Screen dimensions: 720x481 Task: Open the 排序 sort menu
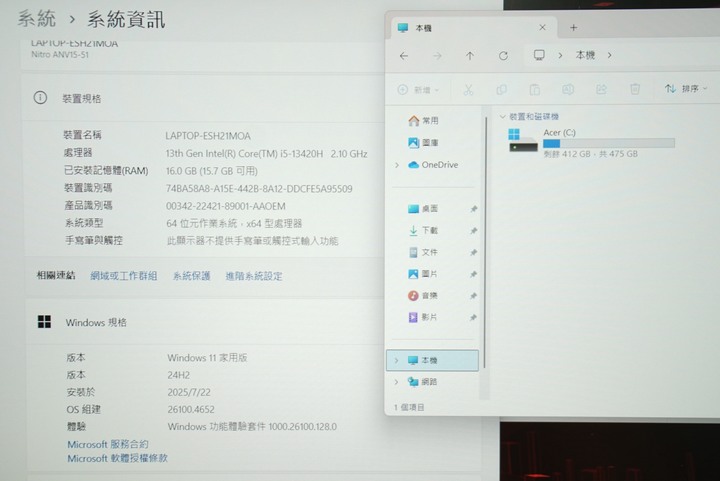click(686, 89)
